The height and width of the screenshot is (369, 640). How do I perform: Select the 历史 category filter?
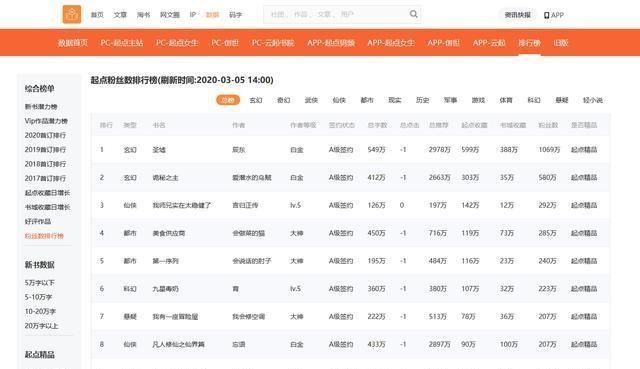click(422, 100)
